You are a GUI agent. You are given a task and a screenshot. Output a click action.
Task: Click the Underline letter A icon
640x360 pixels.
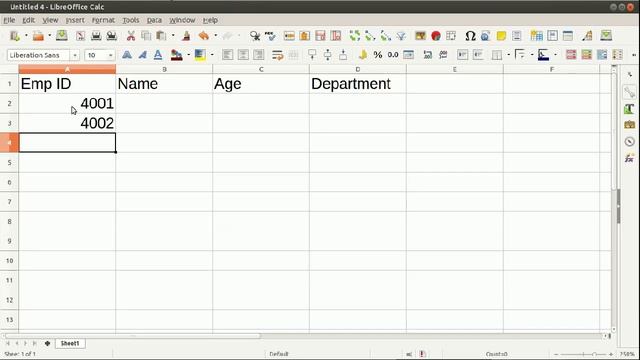coord(158,55)
